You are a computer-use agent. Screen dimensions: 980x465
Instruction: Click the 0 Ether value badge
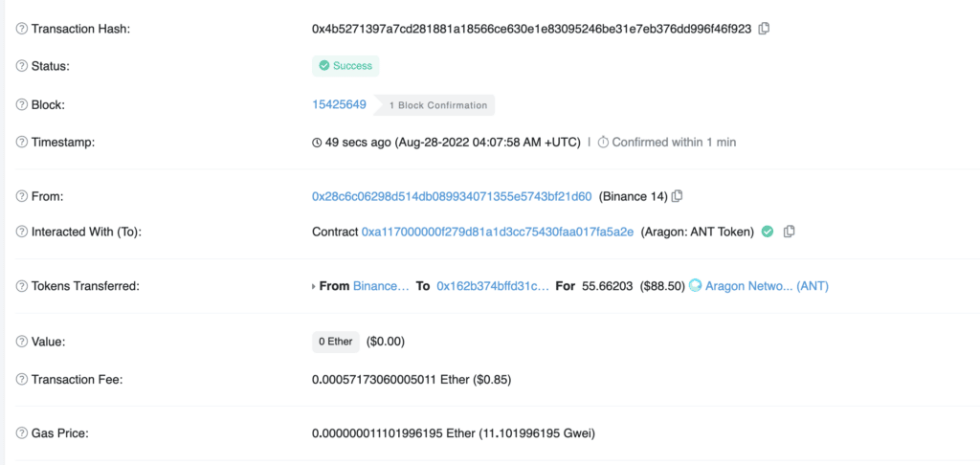point(335,341)
